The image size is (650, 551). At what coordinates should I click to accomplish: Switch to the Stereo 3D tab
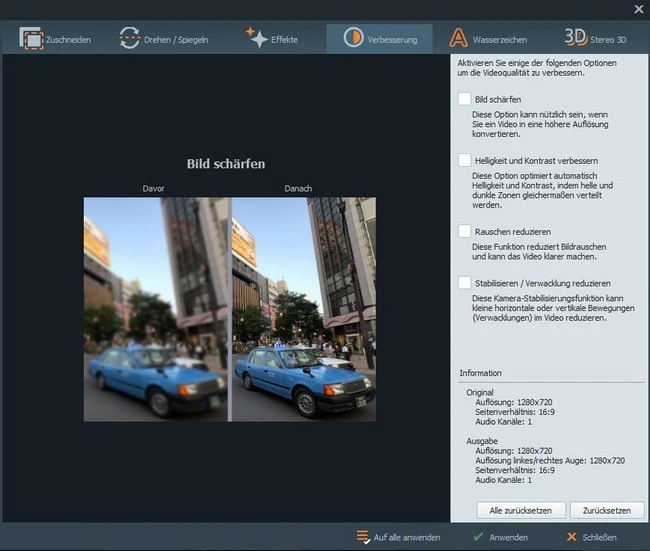pyautogui.click(x=596, y=39)
